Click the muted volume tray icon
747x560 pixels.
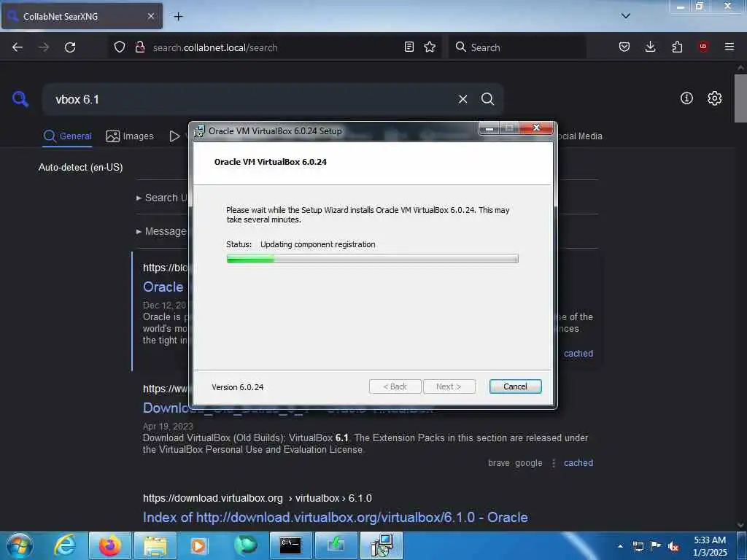(x=673, y=546)
